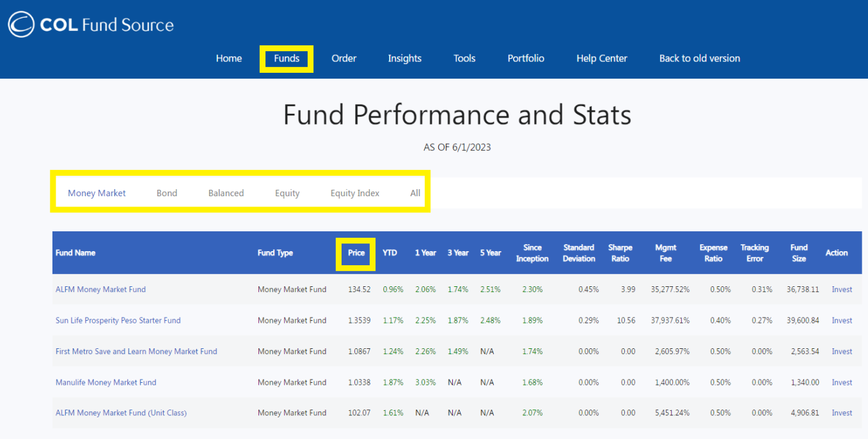Open the Portfolio menu item

(x=526, y=58)
